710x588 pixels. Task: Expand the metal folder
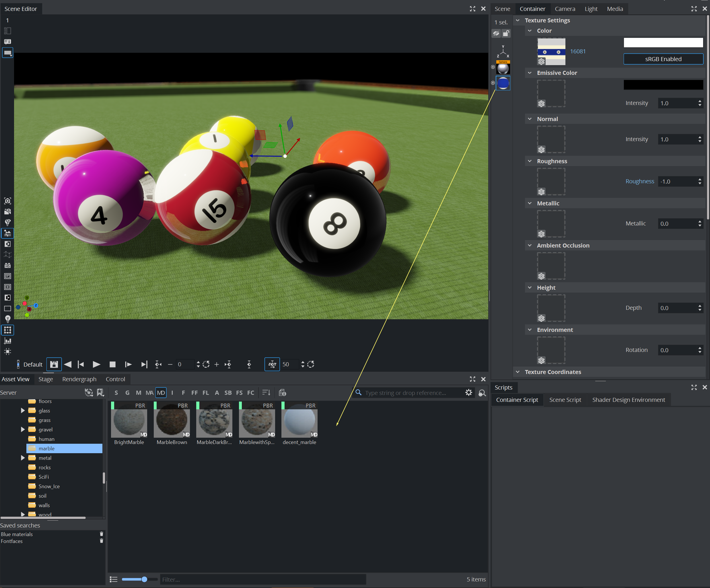[x=23, y=458]
